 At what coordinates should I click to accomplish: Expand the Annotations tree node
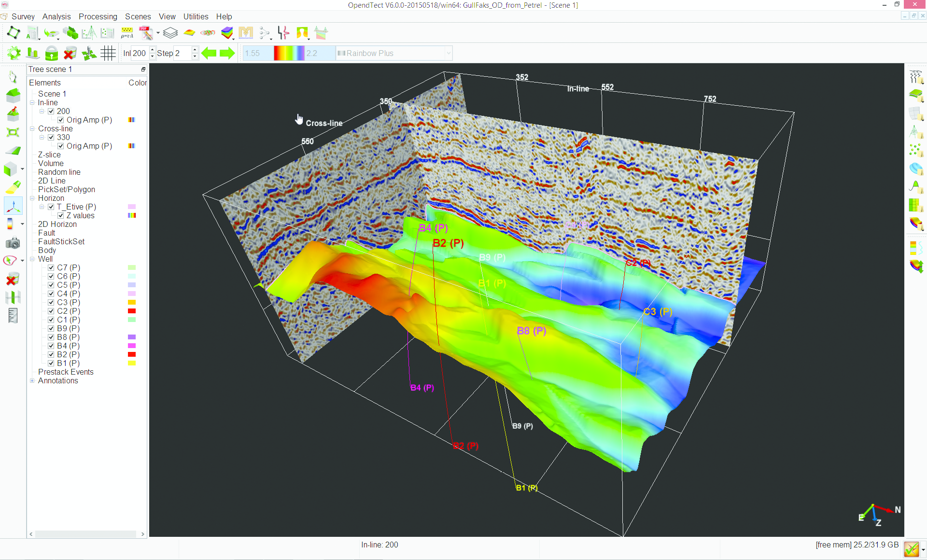point(32,380)
